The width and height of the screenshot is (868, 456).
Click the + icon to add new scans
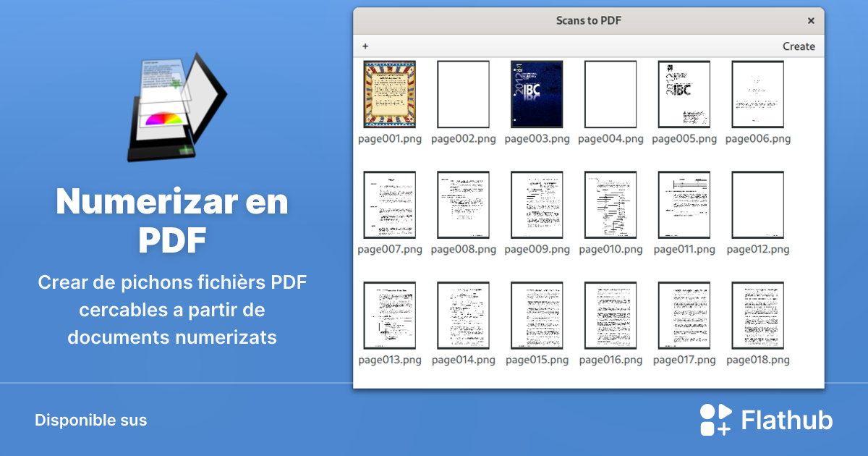(x=365, y=46)
